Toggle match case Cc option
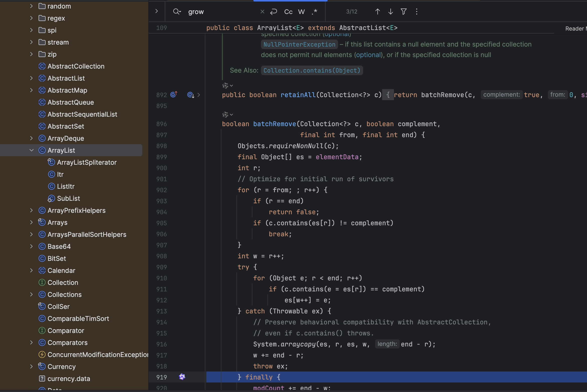Viewport: 587px width, 392px height. click(288, 12)
